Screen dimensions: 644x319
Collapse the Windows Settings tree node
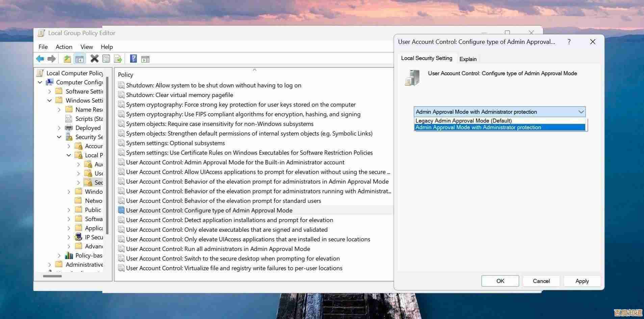click(49, 100)
